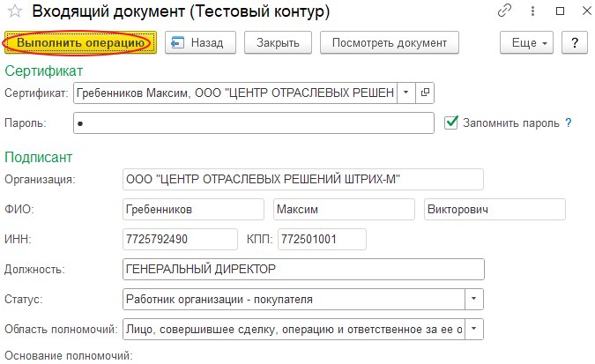Open the Еще dropdown menu

(x=526, y=42)
